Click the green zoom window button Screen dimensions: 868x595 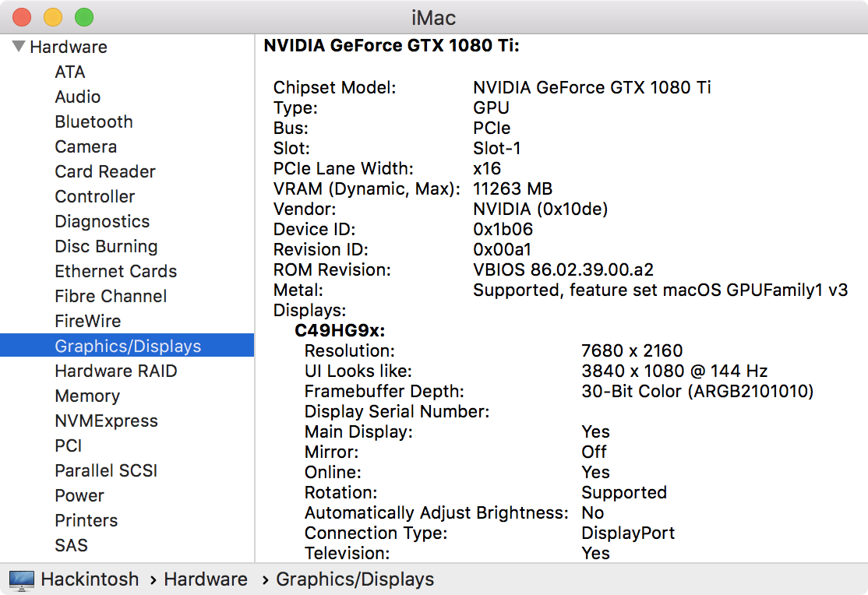[x=83, y=17]
